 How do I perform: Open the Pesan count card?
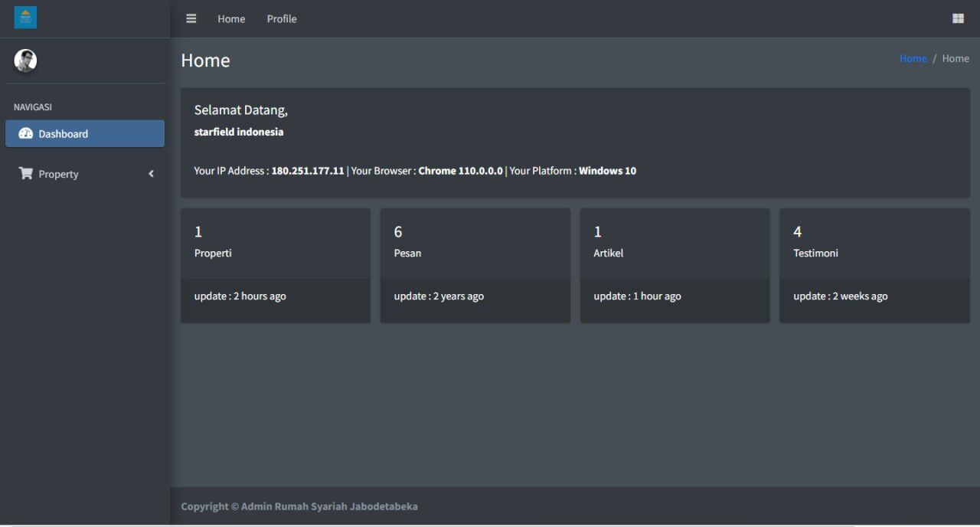(x=475, y=242)
